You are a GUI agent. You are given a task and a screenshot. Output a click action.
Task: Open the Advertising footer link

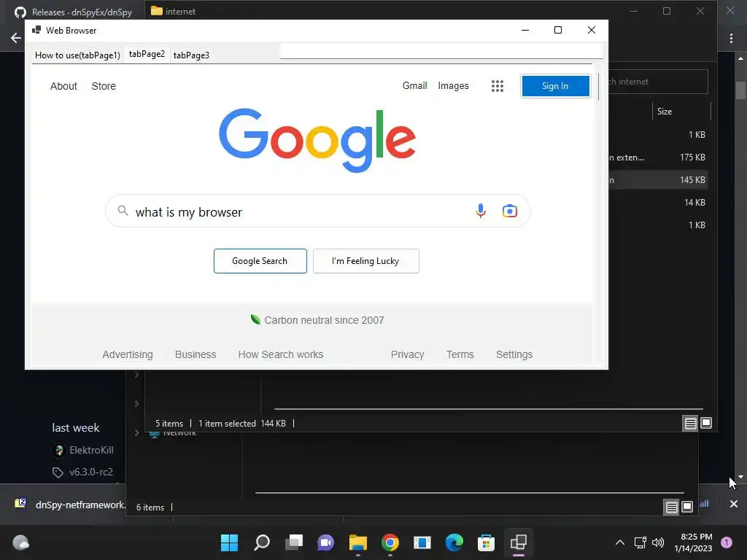tap(128, 354)
